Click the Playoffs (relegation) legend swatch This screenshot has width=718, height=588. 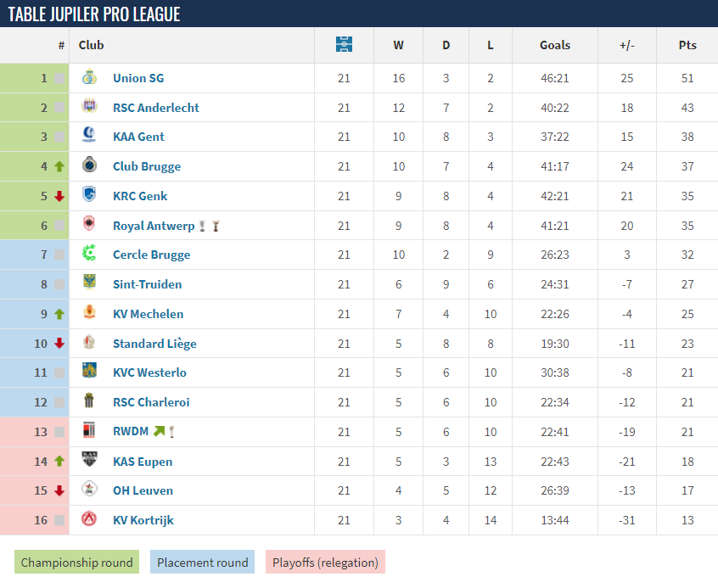coord(326,562)
